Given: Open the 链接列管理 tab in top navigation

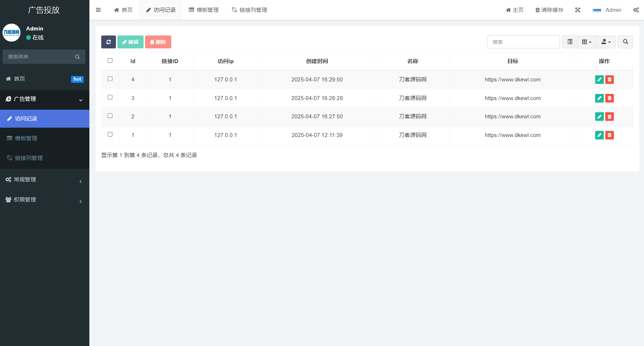Looking at the screenshot, I should [x=249, y=10].
